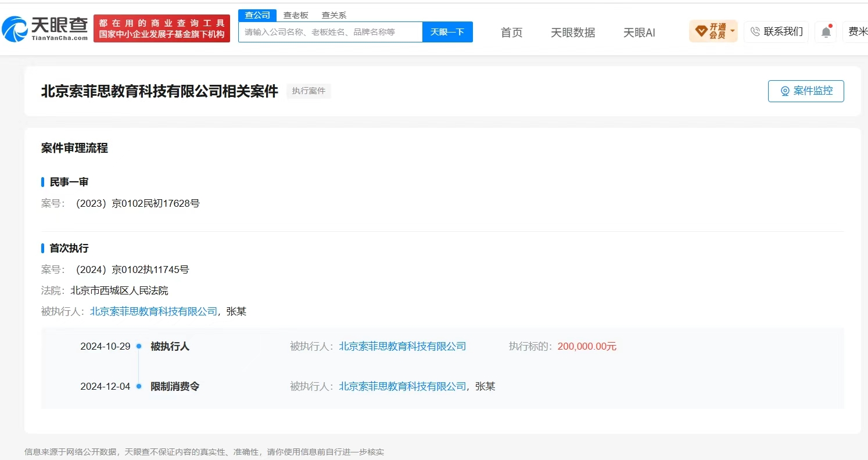Focus the company name search field

click(330, 32)
